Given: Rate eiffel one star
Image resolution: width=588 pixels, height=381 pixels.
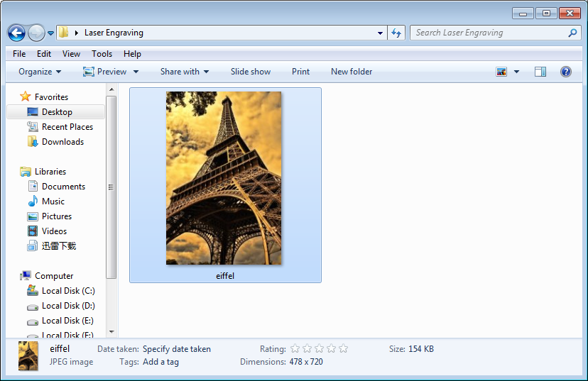Looking at the screenshot, I should point(295,349).
